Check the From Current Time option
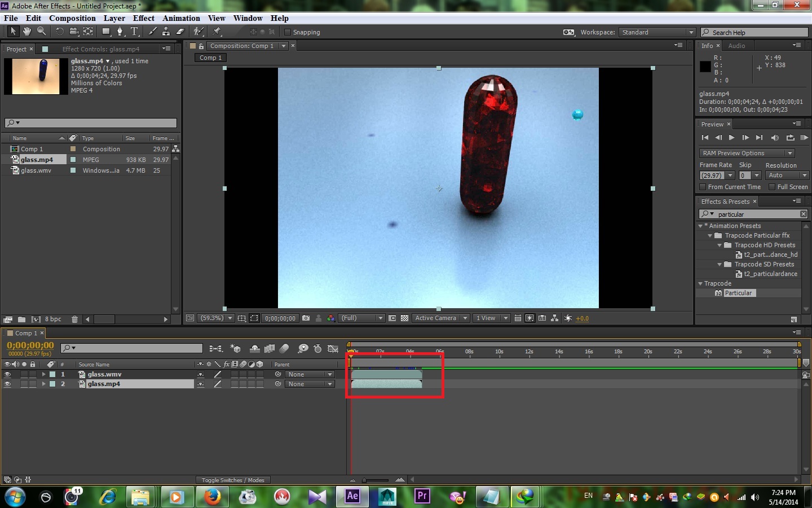Image resolution: width=812 pixels, height=508 pixels. pyautogui.click(x=703, y=187)
